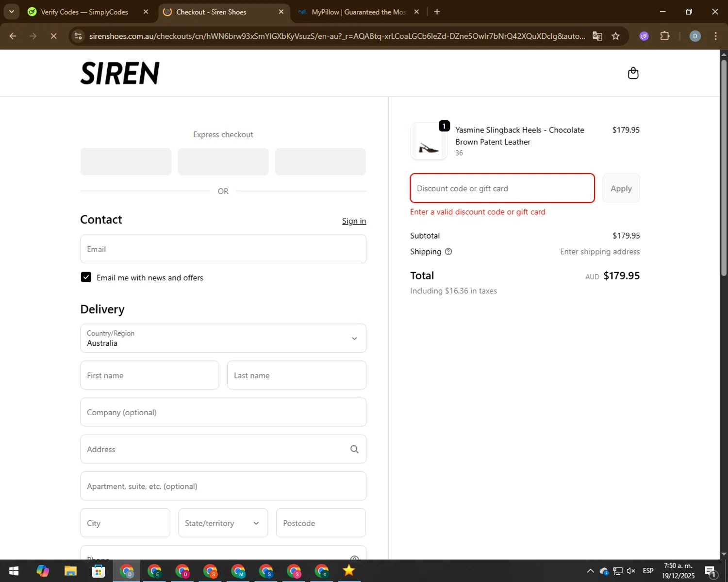Click the browser address bar URL

[337, 36]
